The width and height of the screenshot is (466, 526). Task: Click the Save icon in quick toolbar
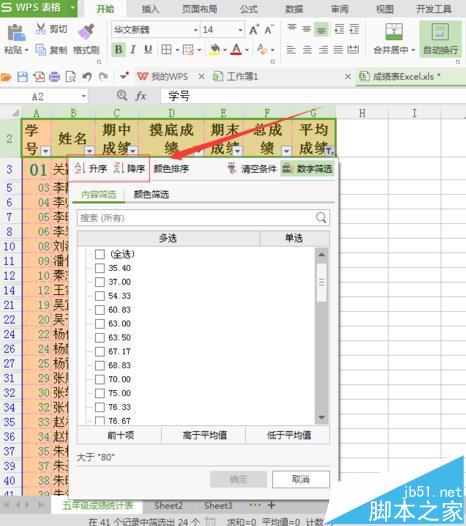tap(22, 77)
